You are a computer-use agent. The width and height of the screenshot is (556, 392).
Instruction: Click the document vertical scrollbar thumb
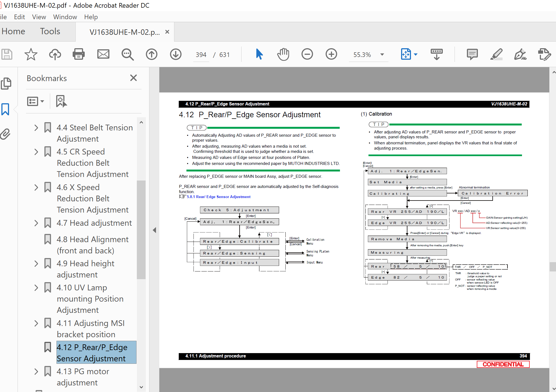(x=553, y=267)
